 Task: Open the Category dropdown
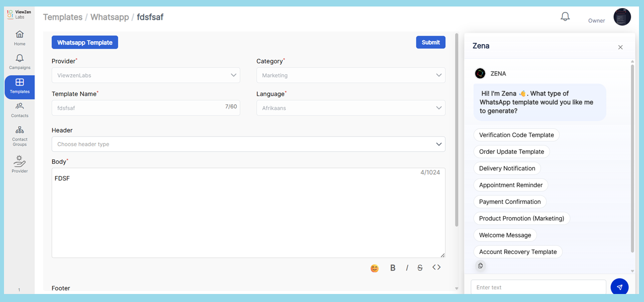point(350,75)
